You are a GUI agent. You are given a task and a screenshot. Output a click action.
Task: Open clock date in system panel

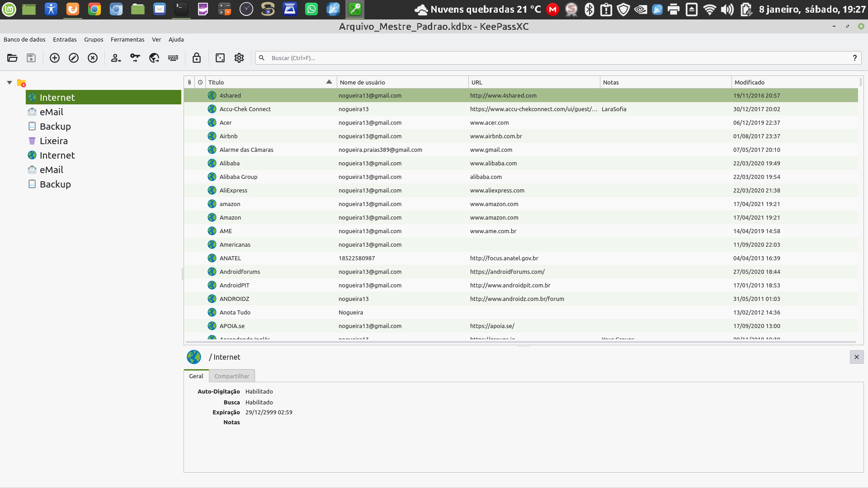[x=812, y=9]
